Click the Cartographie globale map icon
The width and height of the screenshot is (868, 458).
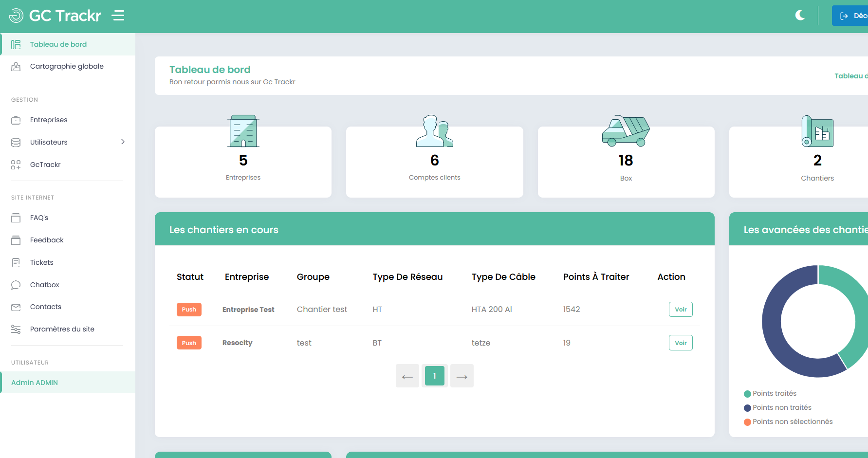(x=16, y=67)
